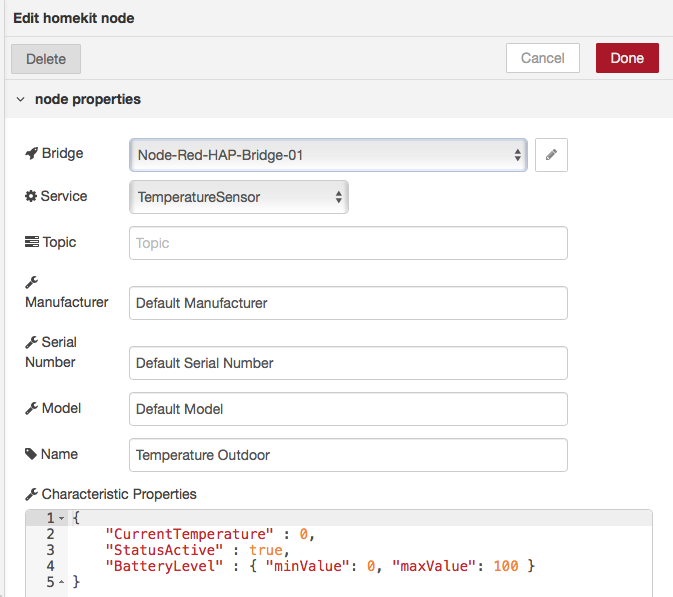Click line number 4 in editor gutter
The width and height of the screenshot is (673, 597).
pos(50,566)
